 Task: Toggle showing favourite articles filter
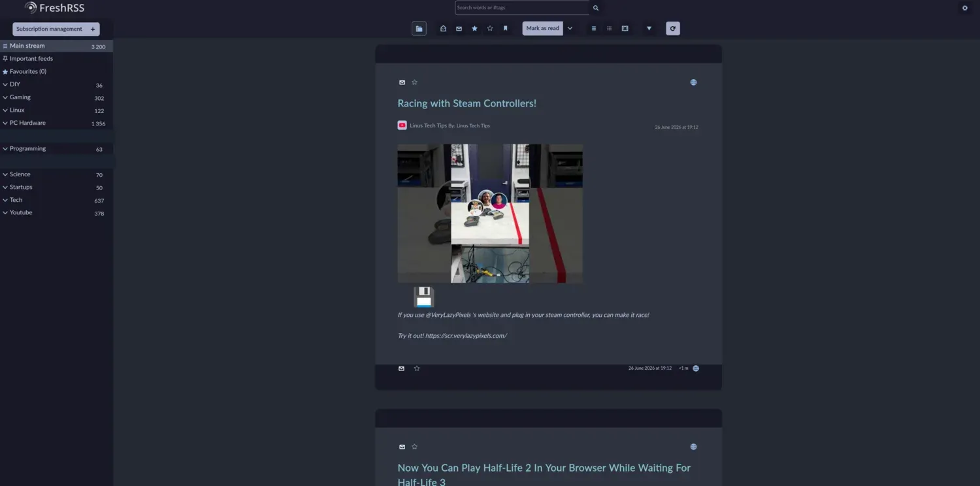(475, 28)
